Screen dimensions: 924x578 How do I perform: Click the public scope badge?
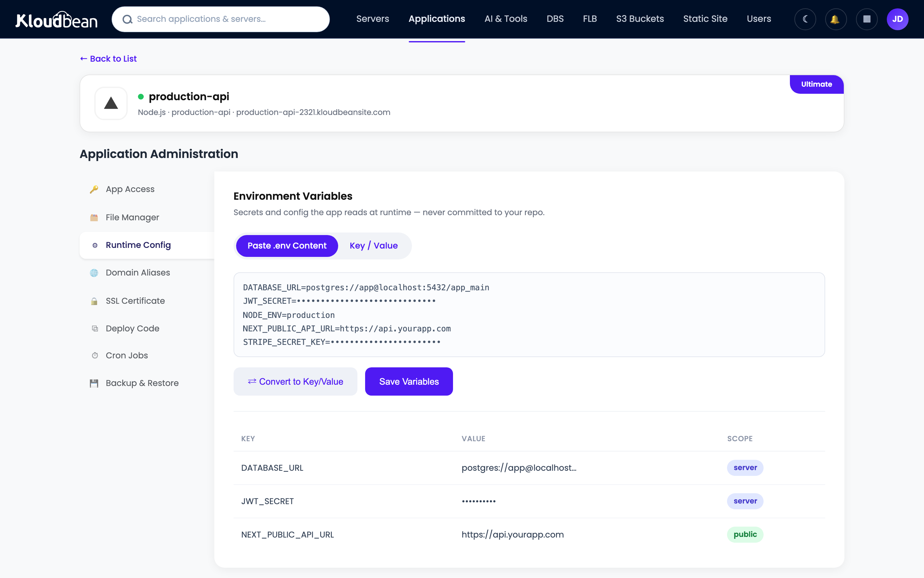[x=745, y=535]
